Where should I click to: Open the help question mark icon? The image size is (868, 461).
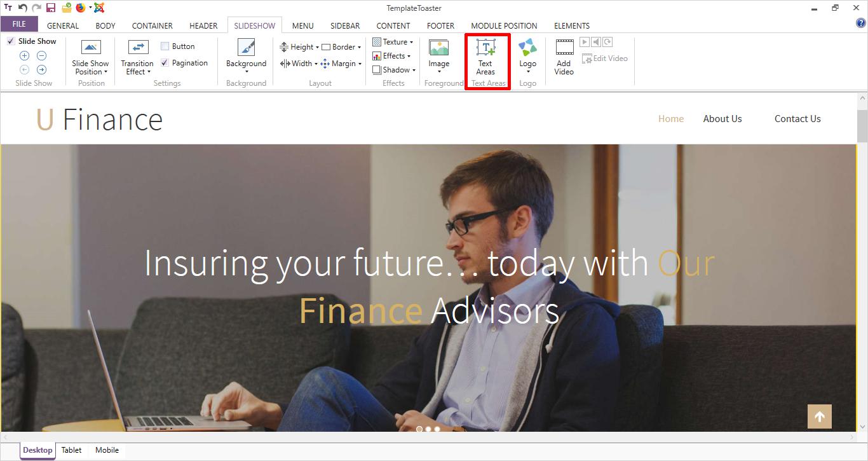(861, 24)
